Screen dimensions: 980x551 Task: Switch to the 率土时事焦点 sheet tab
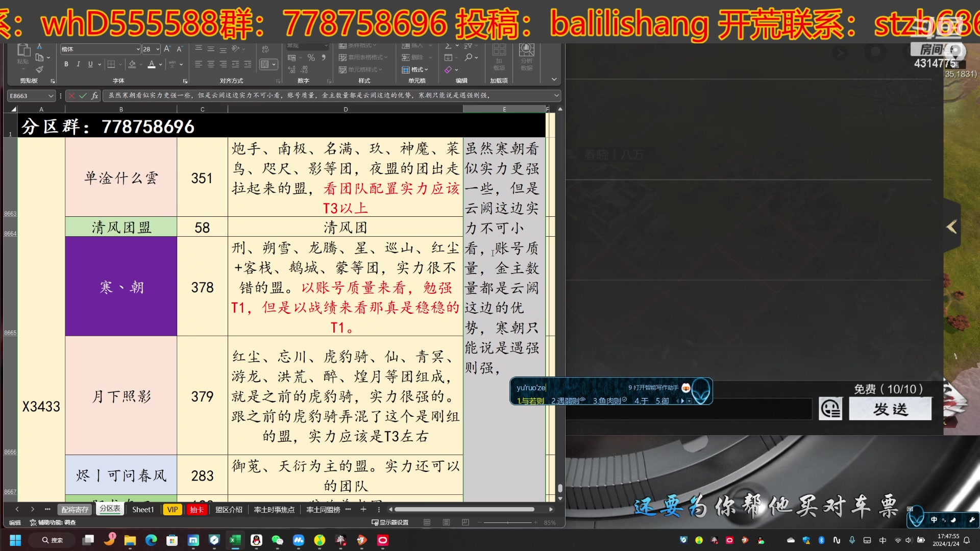pos(274,509)
